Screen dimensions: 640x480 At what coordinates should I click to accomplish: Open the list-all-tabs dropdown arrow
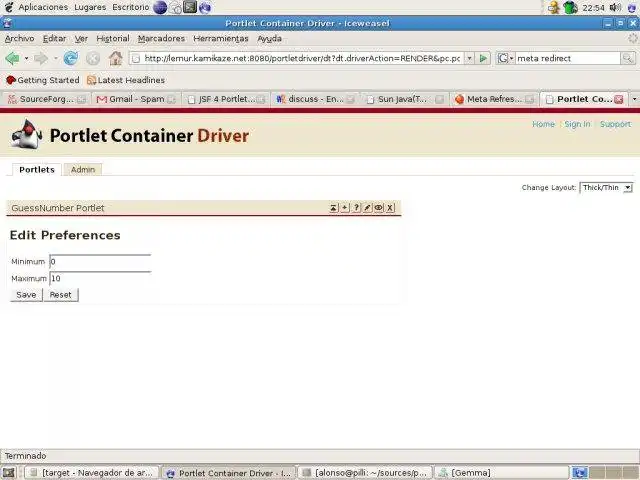[634, 99]
